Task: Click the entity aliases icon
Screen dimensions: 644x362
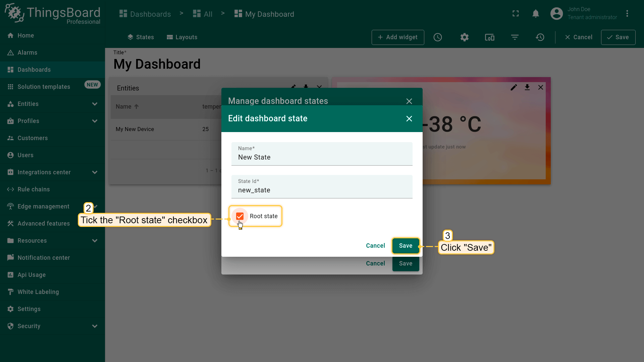Action: (x=490, y=37)
